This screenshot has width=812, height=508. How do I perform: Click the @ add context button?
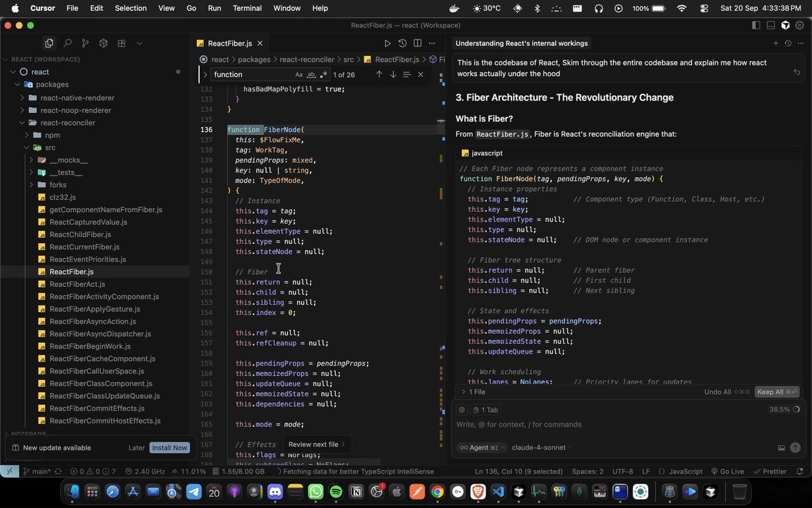[x=462, y=410]
